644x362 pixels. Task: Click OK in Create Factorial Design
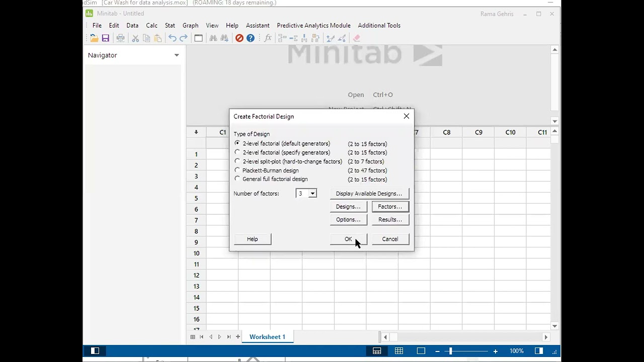[348, 239]
